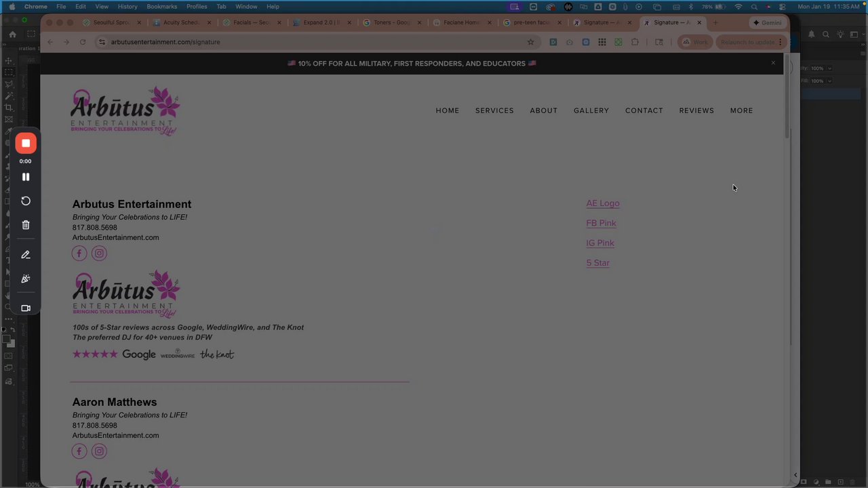Open the Gemini button in the tab strip
868x488 pixels.
(x=768, y=22)
